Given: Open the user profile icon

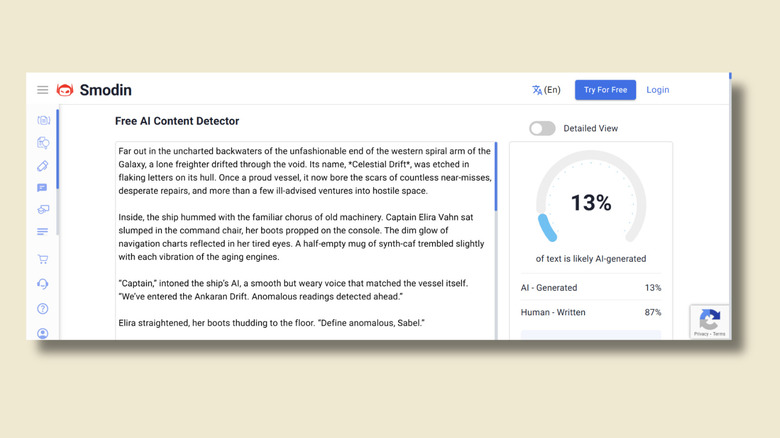Looking at the screenshot, I should [42, 333].
